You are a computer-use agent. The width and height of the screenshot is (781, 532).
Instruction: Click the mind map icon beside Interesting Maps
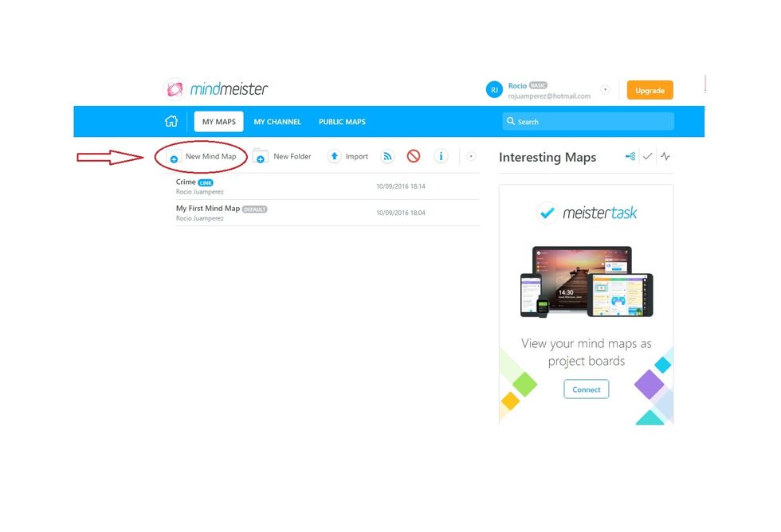click(x=630, y=157)
